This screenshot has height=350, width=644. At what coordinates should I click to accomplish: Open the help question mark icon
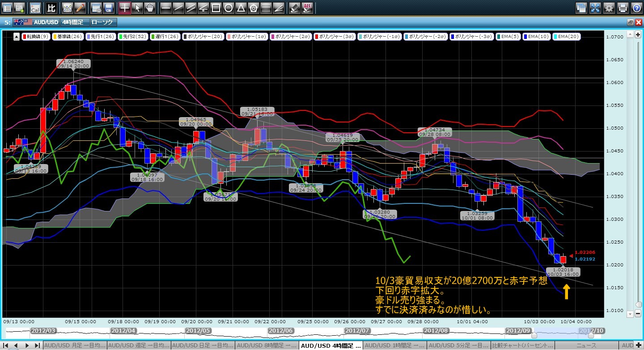(636, 8)
